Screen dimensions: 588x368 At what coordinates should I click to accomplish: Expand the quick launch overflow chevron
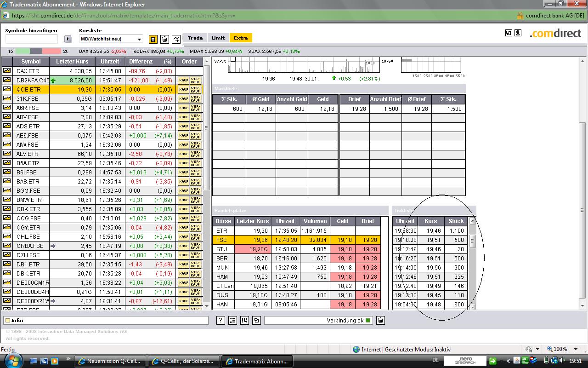click(x=68, y=359)
